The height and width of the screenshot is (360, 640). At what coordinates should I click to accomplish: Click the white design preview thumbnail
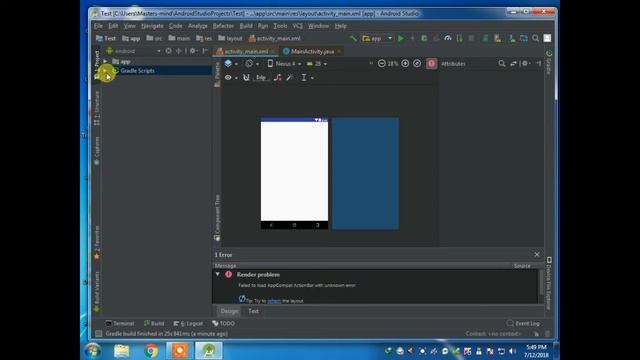(x=294, y=173)
